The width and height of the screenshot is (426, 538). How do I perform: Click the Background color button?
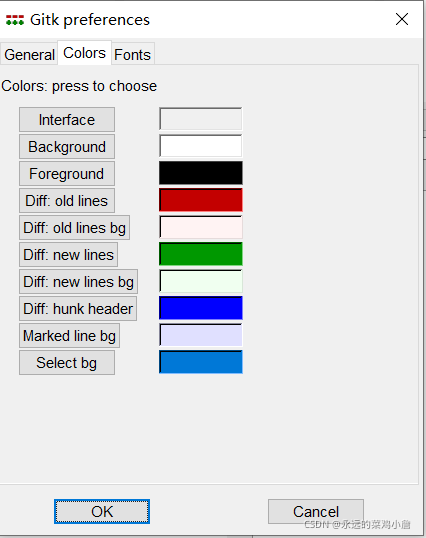pyautogui.click(x=67, y=147)
